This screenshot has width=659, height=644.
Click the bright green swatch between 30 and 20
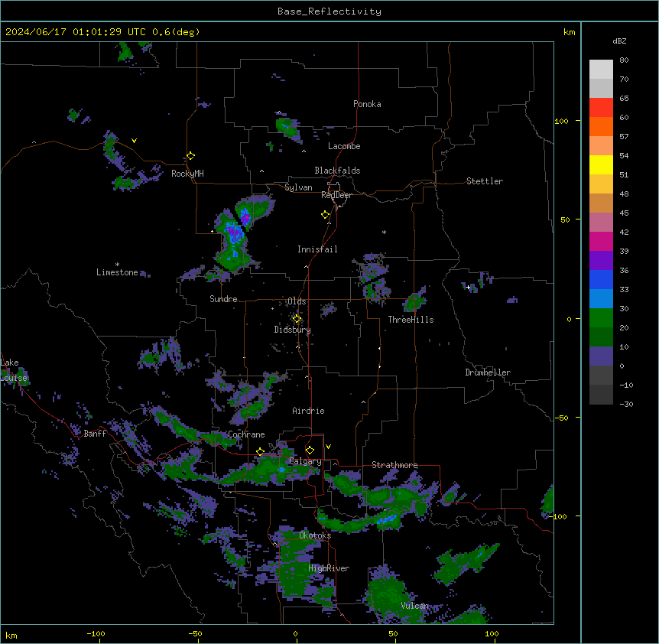(x=601, y=318)
